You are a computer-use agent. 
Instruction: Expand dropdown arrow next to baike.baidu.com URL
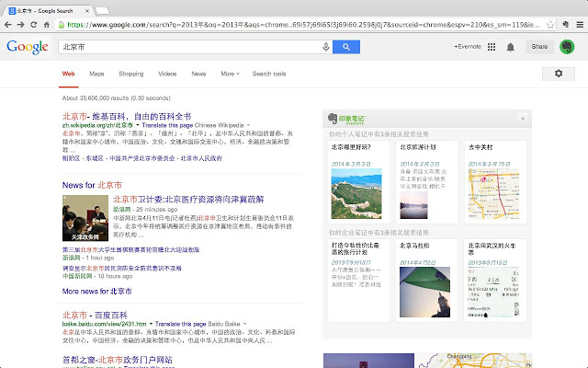coord(151,324)
